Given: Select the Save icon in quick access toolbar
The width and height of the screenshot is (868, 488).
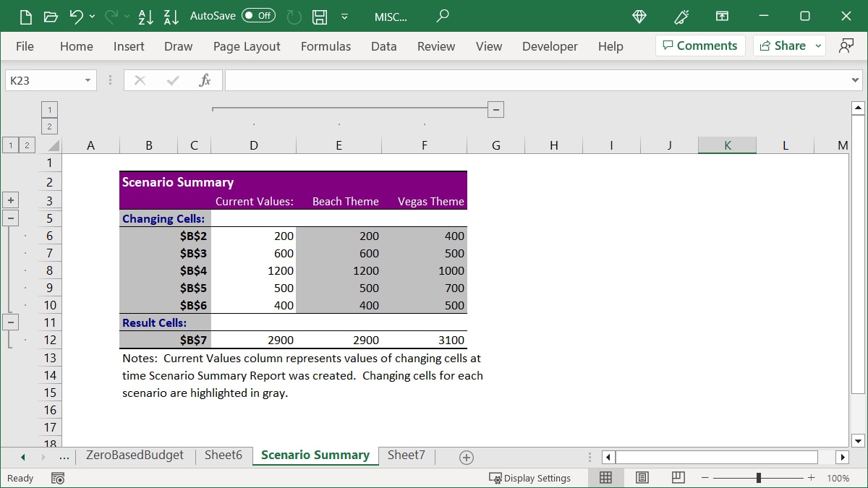Looking at the screenshot, I should point(319,16).
